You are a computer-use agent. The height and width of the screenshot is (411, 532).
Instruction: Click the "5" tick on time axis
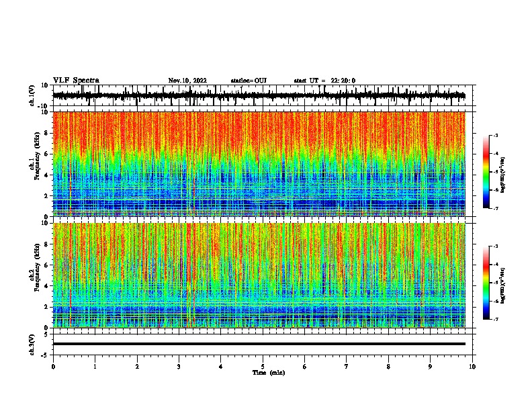tap(263, 367)
